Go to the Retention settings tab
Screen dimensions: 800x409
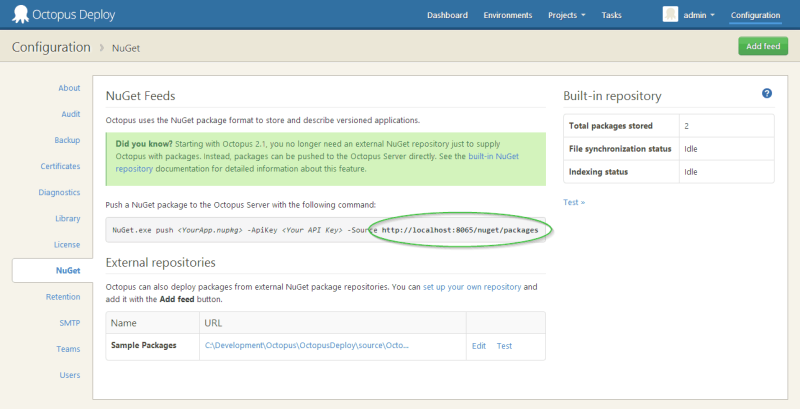pos(63,297)
